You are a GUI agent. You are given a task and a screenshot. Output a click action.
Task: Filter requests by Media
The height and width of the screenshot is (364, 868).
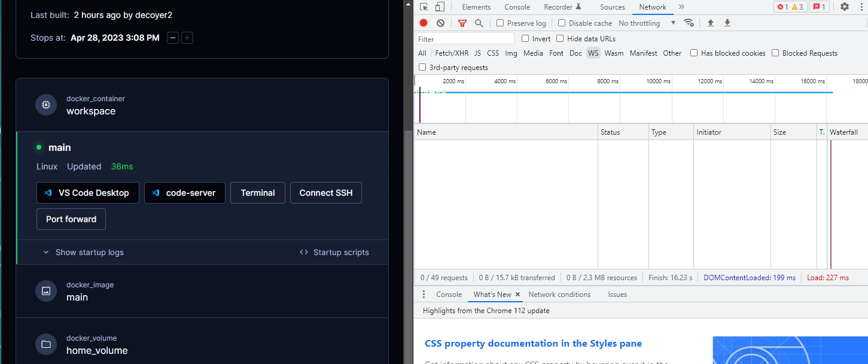[533, 53]
